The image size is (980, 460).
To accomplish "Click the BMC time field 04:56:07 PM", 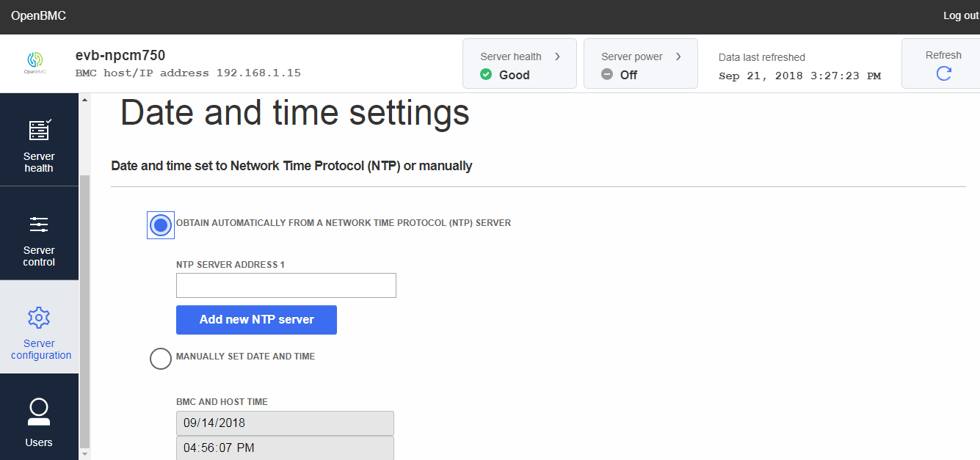I will (x=285, y=448).
